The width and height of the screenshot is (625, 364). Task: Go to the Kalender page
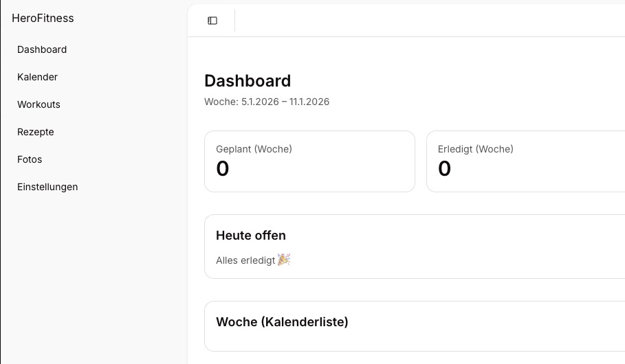(x=37, y=77)
